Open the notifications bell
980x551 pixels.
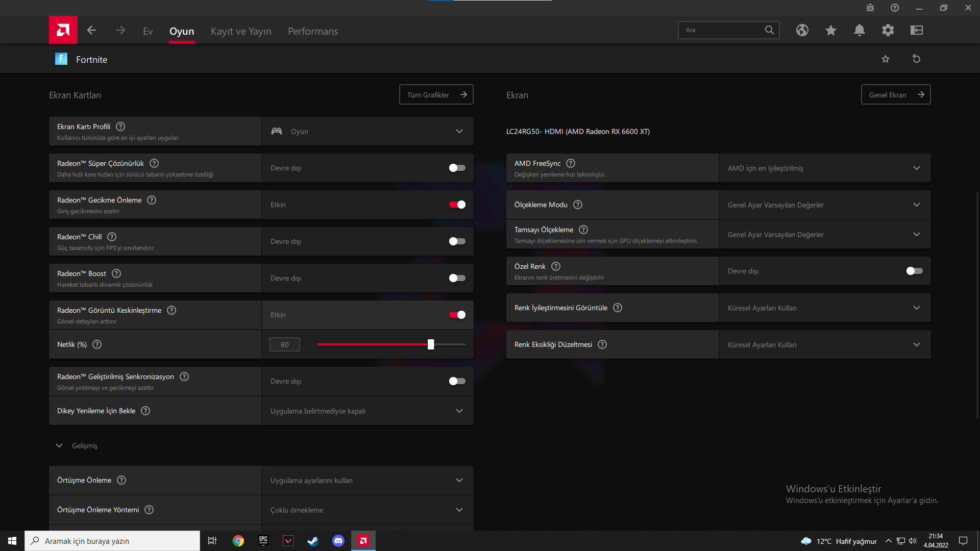pyautogui.click(x=859, y=30)
